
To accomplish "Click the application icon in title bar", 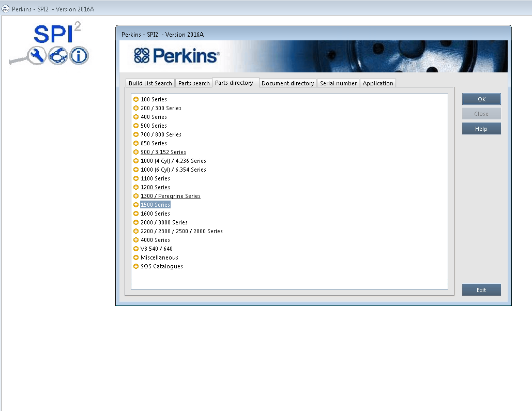I will (x=5, y=9).
